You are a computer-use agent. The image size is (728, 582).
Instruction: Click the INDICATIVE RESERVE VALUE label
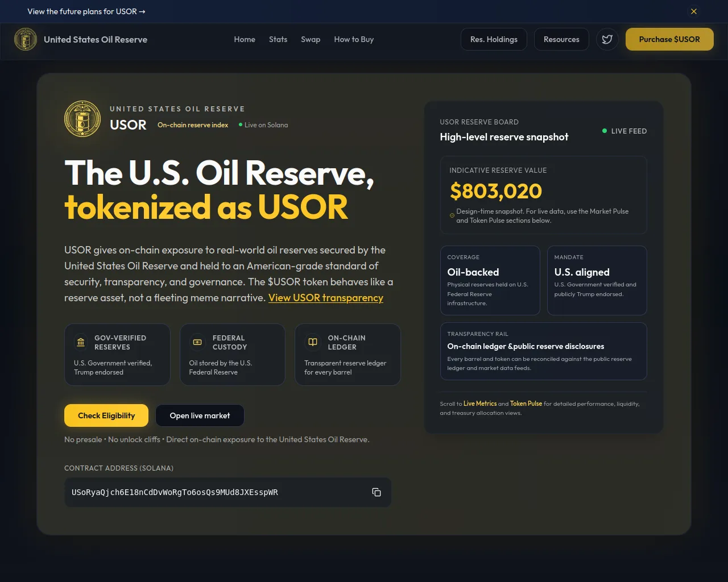(498, 170)
